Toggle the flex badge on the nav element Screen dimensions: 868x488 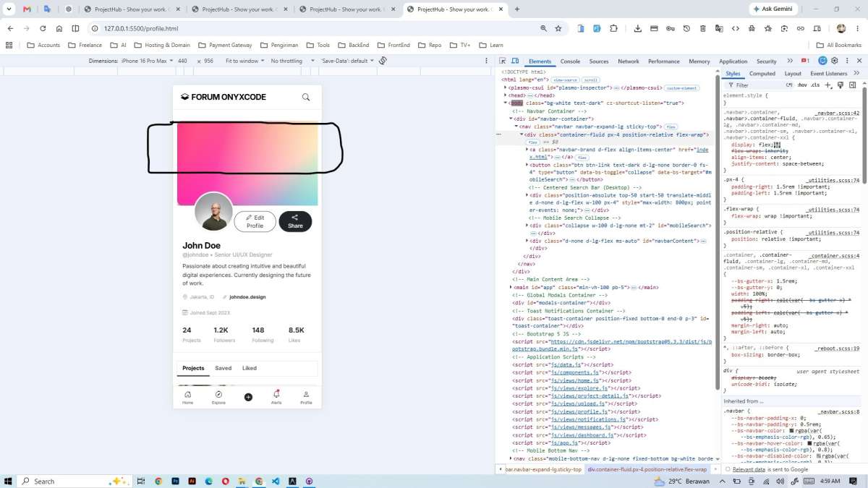(671, 127)
